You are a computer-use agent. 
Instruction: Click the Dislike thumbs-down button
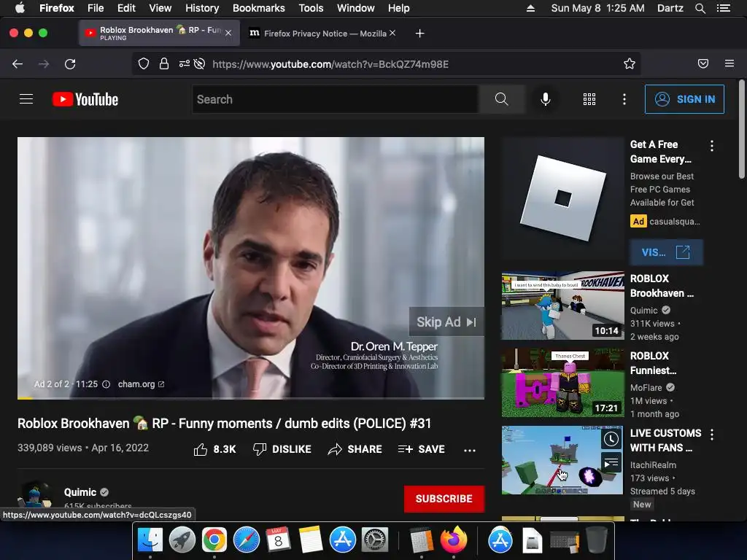coord(282,449)
